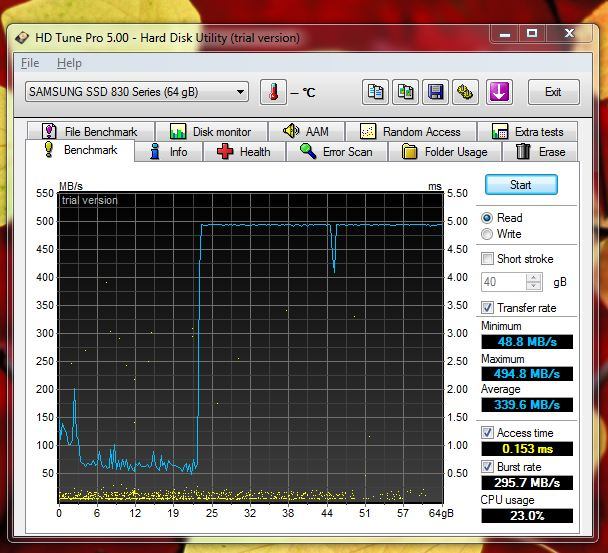This screenshot has width=608, height=553.
Task: Select the Benchmark tab
Action: point(80,150)
